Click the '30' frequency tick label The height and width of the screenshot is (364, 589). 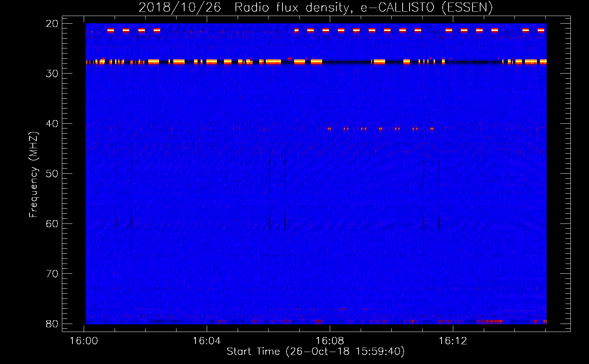[x=52, y=74]
